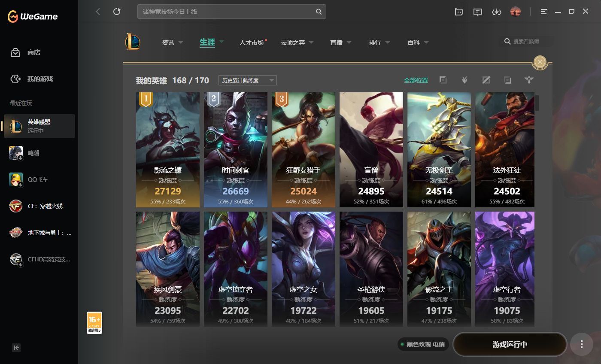Open the 人才市场 tab
The height and width of the screenshot is (364, 601).
pyautogui.click(x=252, y=42)
